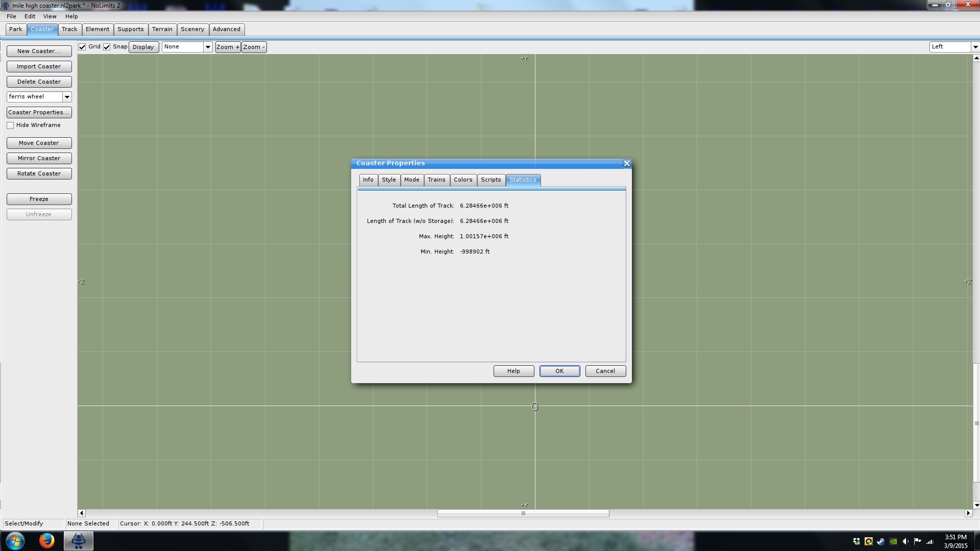This screenshot has height=551, width=980.
Task: Click the Mirror Coaster button
Action: [39, 159]
